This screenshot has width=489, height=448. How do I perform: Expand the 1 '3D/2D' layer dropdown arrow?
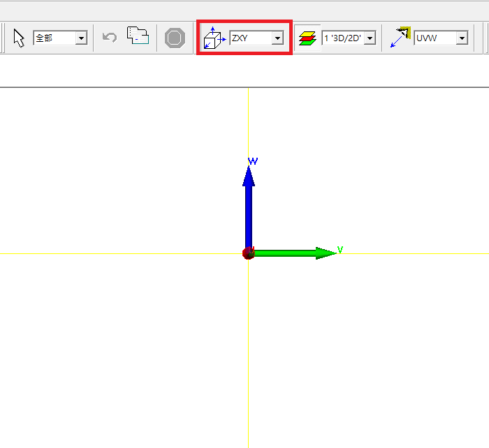(370, 38)
